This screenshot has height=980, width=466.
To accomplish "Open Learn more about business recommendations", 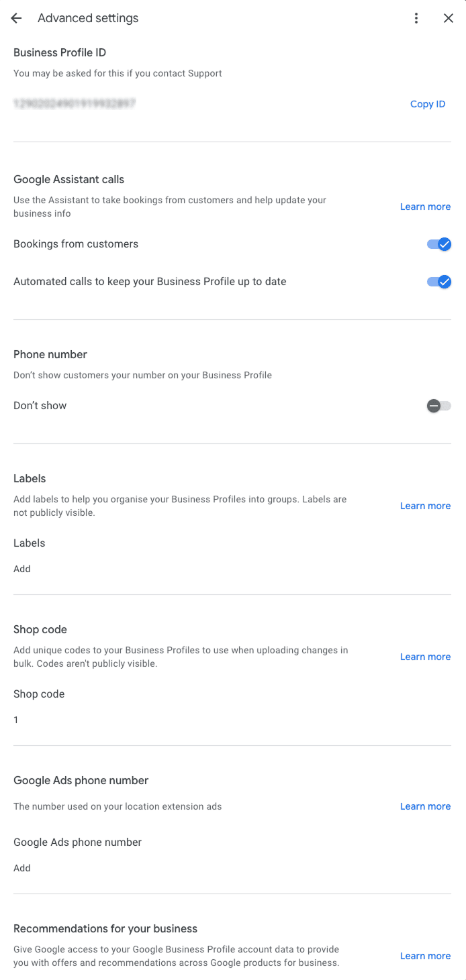I will (x=425, y=956).
